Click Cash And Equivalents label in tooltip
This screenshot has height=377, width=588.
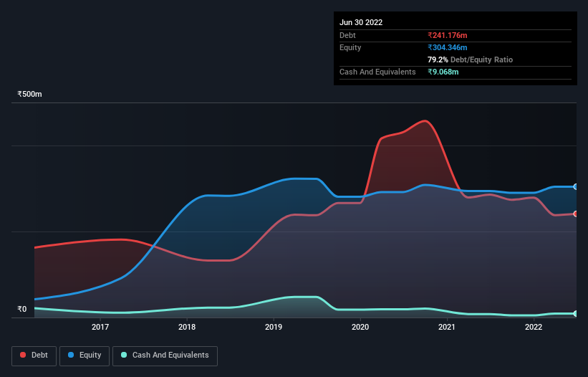(x=377, y=72)
